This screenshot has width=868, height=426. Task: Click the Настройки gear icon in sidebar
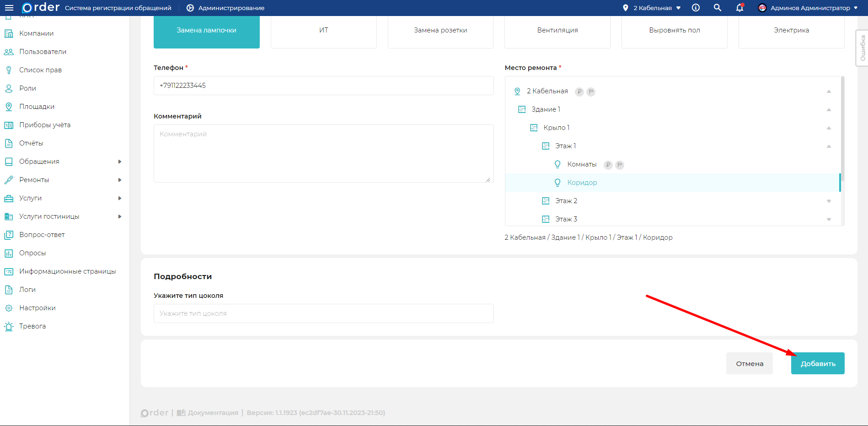click(x=9, y=308)
